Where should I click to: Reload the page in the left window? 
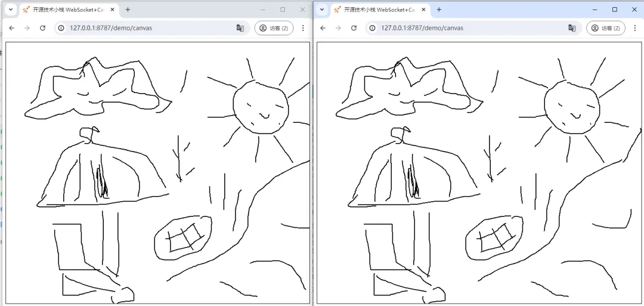tap(42, 28)
